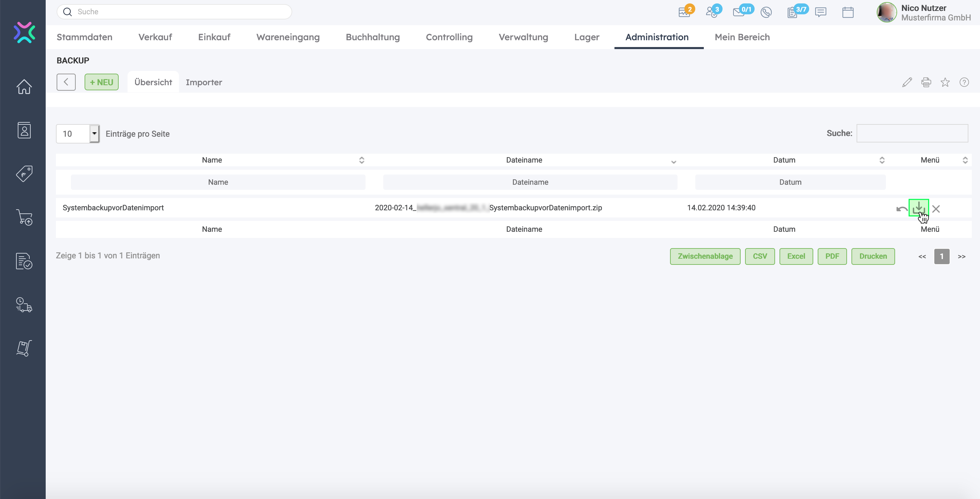Click the price tag sidebar icon
Image resolution: width=980 pixels, height=499 pixels.
(24, 174)
